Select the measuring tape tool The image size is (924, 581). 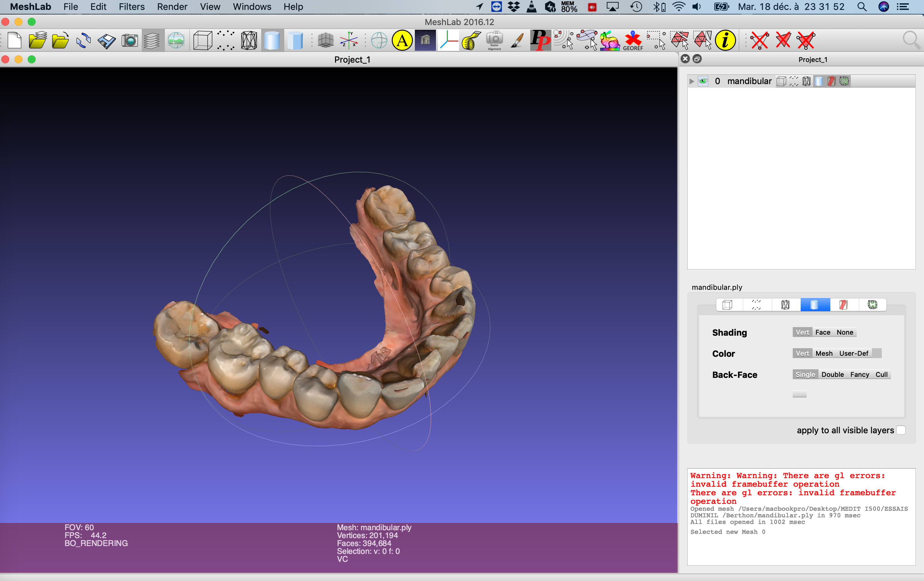pos(471,40)
